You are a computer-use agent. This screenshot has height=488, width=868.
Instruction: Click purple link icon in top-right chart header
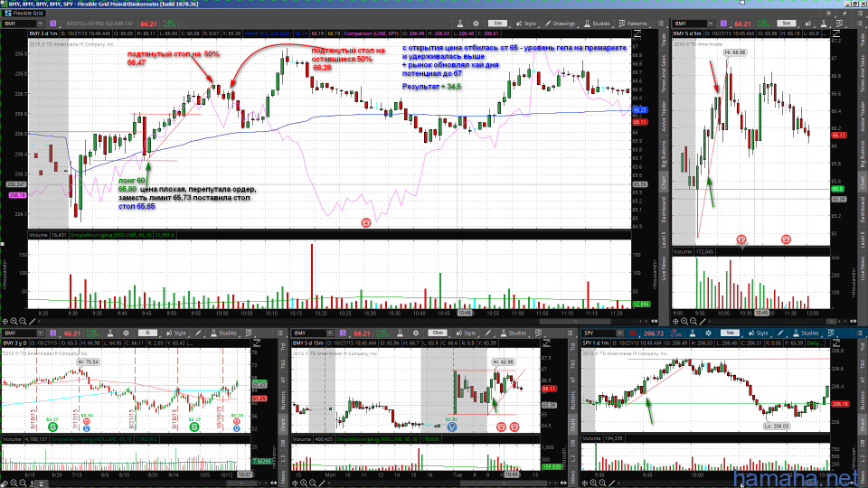pos(723,23)
